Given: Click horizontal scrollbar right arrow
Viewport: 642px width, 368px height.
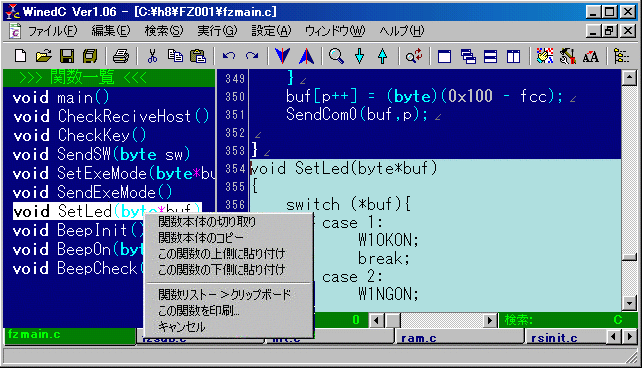Looking at the screenshot, I should pos(489,320).
